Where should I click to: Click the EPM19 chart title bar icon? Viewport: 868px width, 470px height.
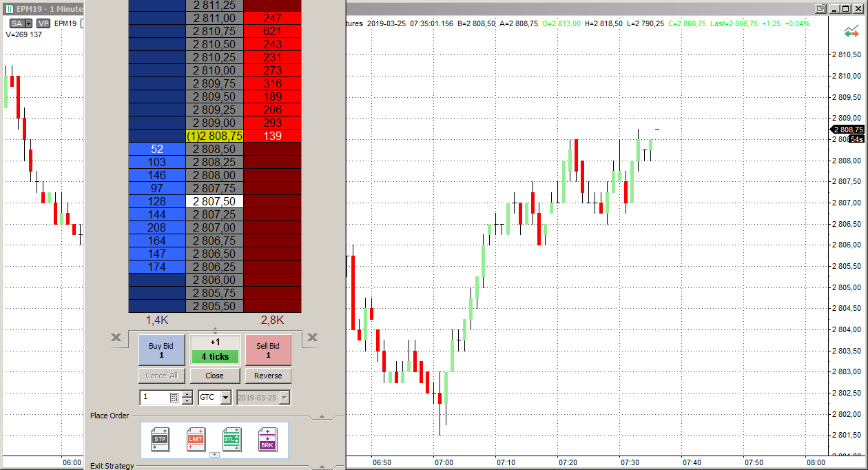(x=11, y=9)
